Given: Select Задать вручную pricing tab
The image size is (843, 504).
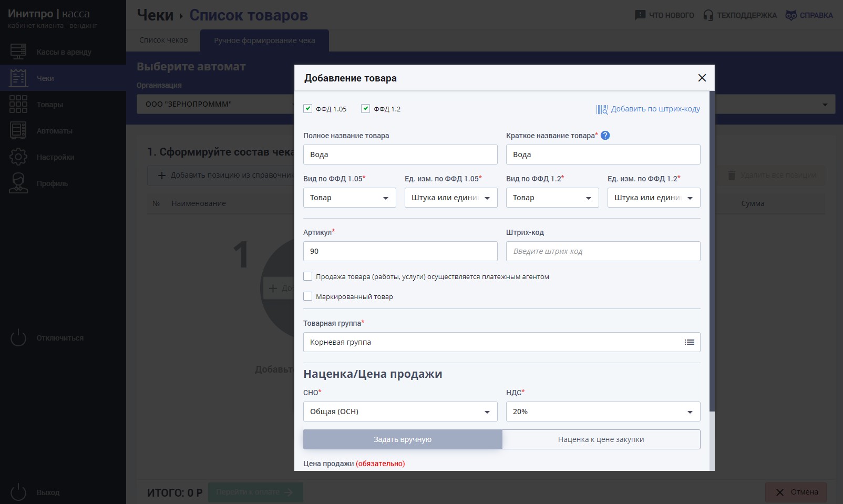Looking at the screenshot, I should click(403, 439).
